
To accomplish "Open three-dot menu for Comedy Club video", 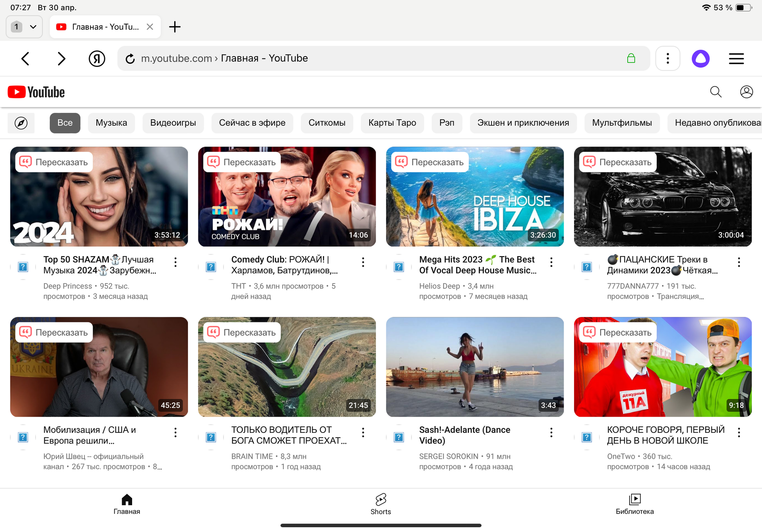I will coord(363,262).
